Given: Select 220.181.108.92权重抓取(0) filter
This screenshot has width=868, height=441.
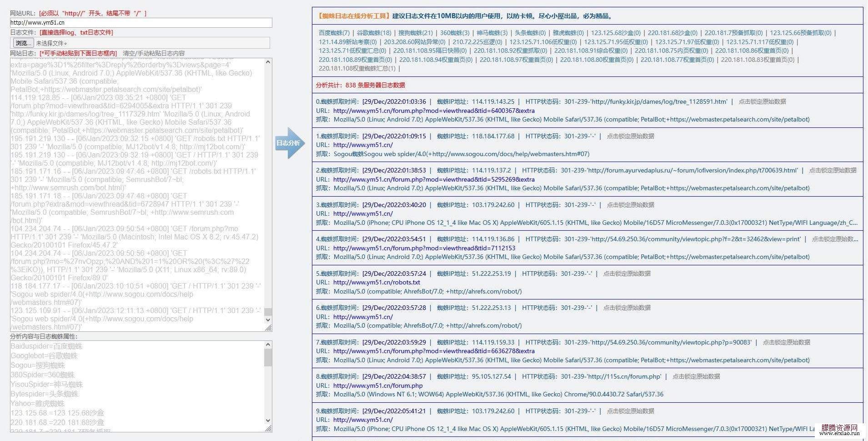Looking at the screenshot, I should tap(511, 51).
